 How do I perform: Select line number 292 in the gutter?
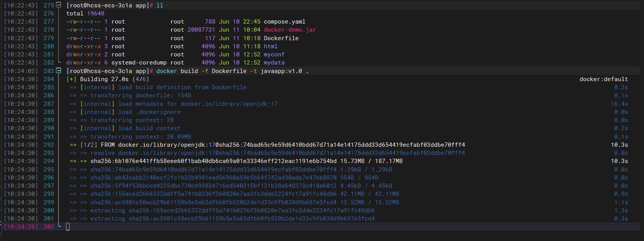pyautogui.click(x=49, y=145)
